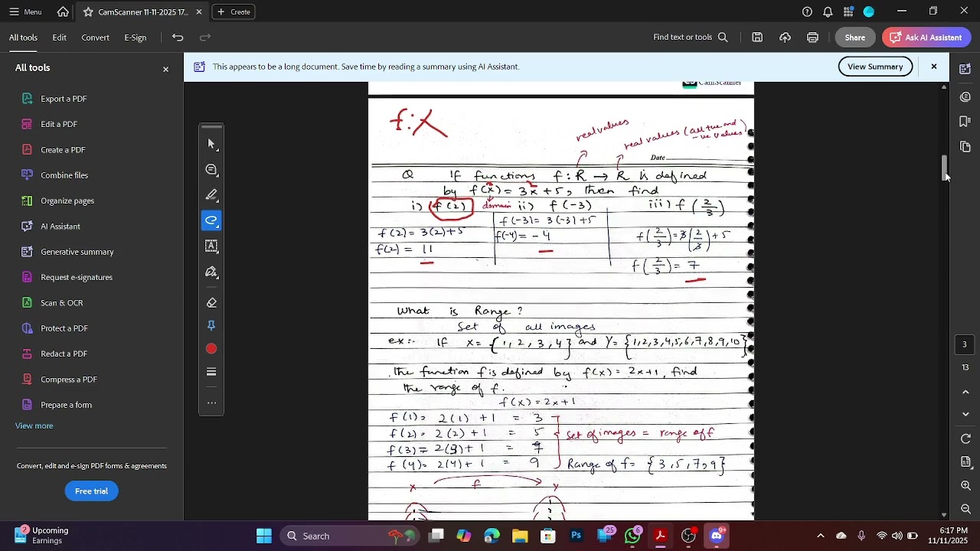This screenshot has height=551, width=980.
Task: Click the Free trial button
Action: coord(91,491)
